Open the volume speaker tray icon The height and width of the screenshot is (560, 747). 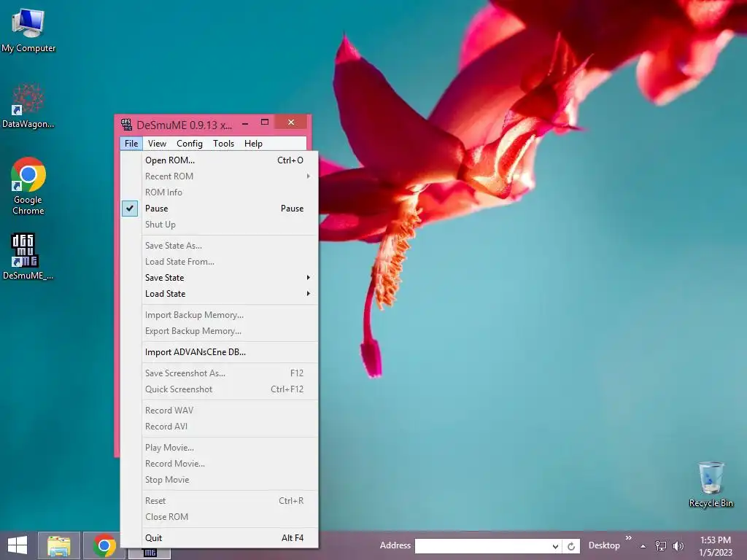(678, 545)
